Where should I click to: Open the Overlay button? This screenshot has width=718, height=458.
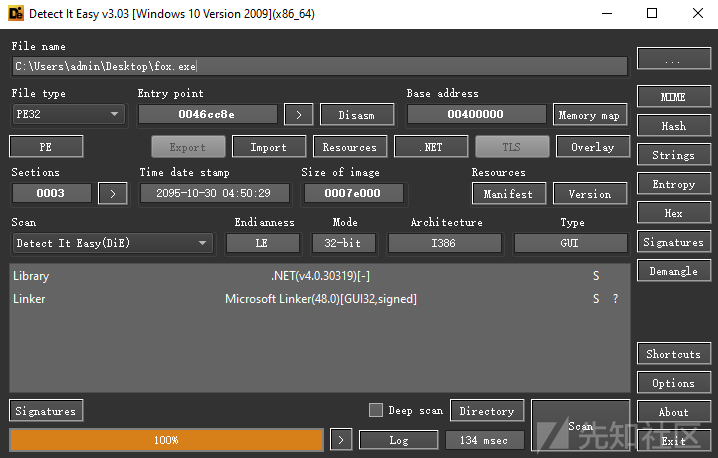(x=593, y=147)
